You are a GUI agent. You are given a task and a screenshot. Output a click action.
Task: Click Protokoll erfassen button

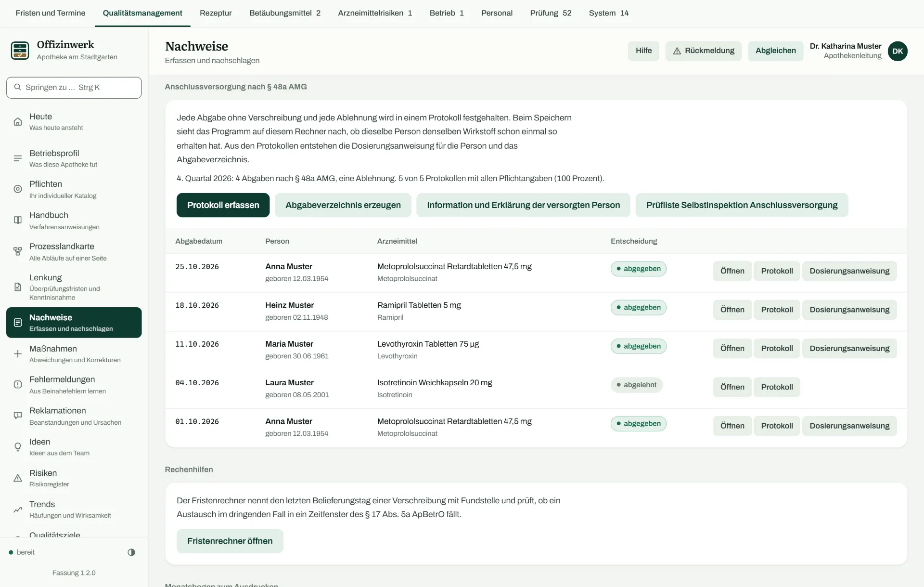(x=223, y=205)
